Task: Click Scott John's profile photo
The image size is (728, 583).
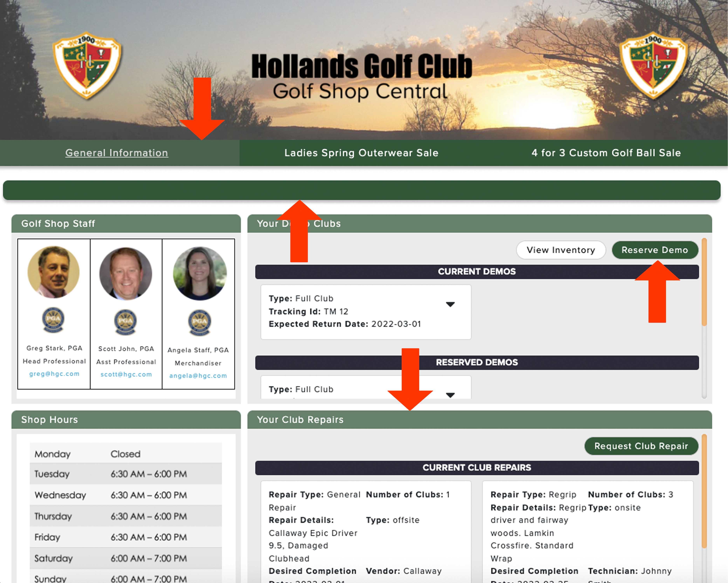Action: coord(125,273)
